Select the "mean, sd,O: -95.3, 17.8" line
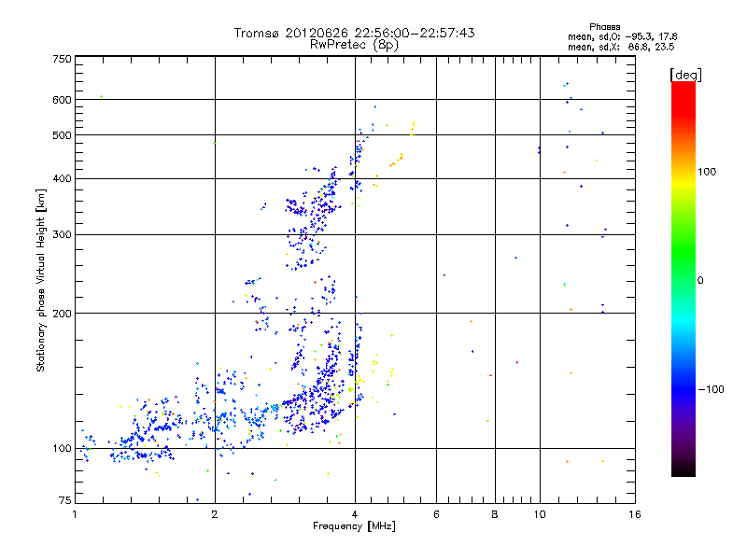The image size is (747, 560). [622, 36]
